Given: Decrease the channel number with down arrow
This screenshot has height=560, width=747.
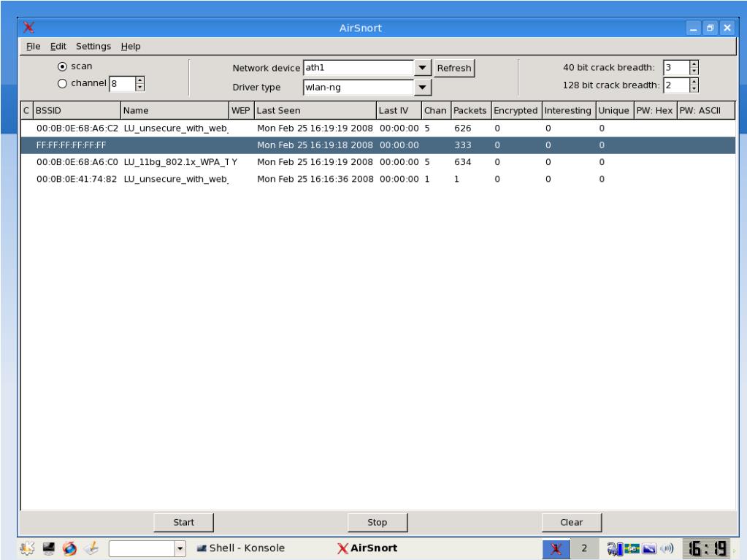Looking at the screenshot, I should pyautogui.click(x=139, y=88).
